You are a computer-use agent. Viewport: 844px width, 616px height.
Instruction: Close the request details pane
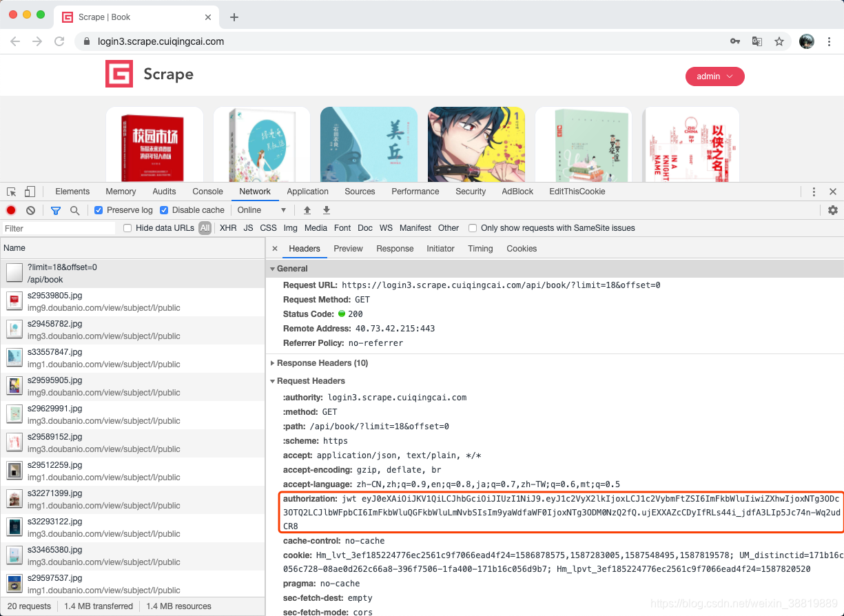coord(275,249)
